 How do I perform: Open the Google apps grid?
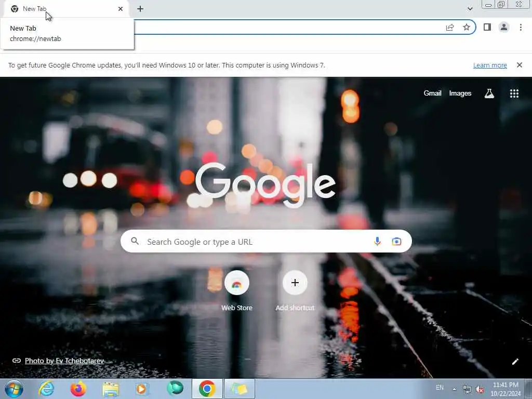514,94
